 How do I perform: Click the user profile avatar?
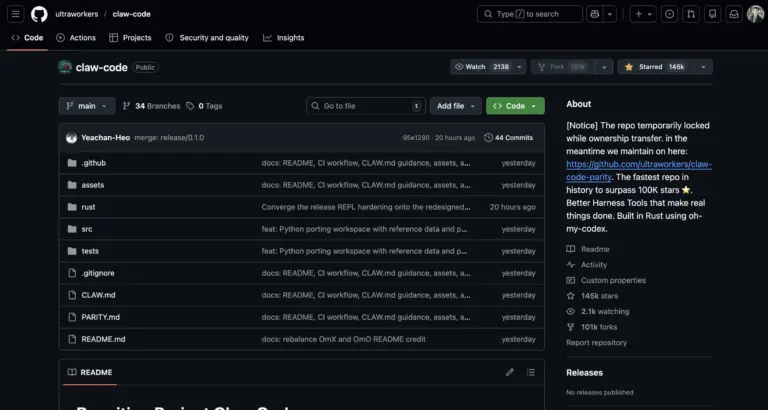tap(756, 14)
